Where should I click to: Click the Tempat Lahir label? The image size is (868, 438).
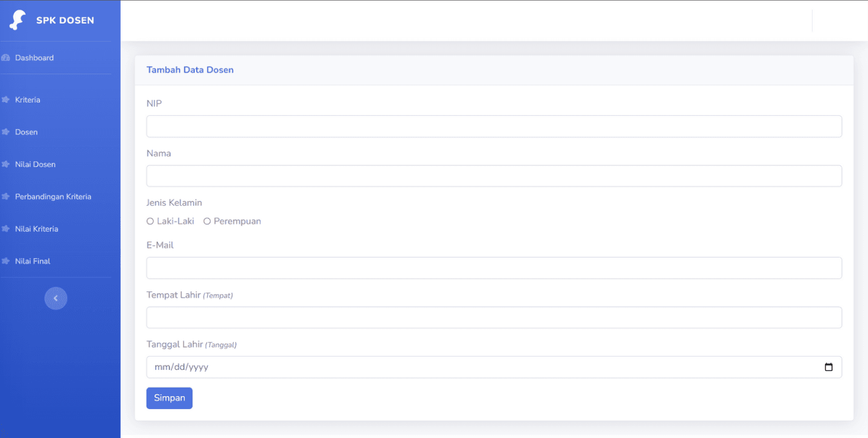(190, 295)
